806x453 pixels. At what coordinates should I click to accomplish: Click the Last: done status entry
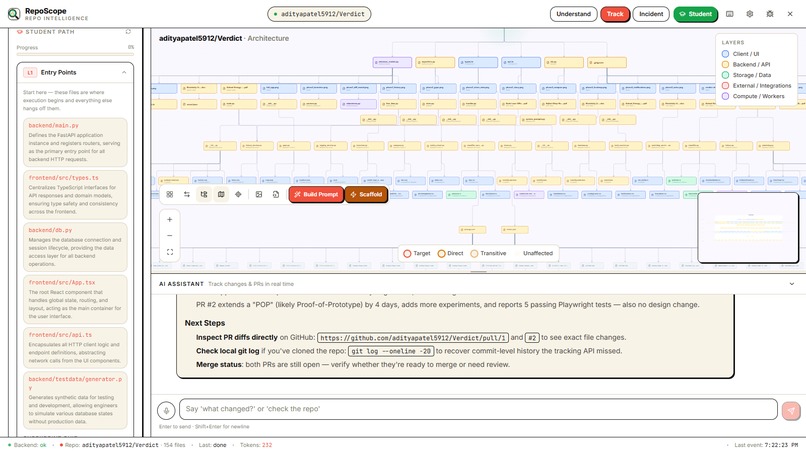[x=212, y=445]
